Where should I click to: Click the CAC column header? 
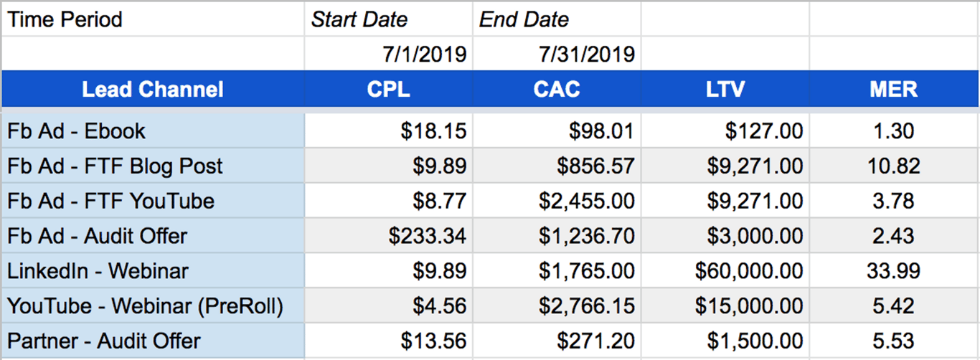click(557, 89)
